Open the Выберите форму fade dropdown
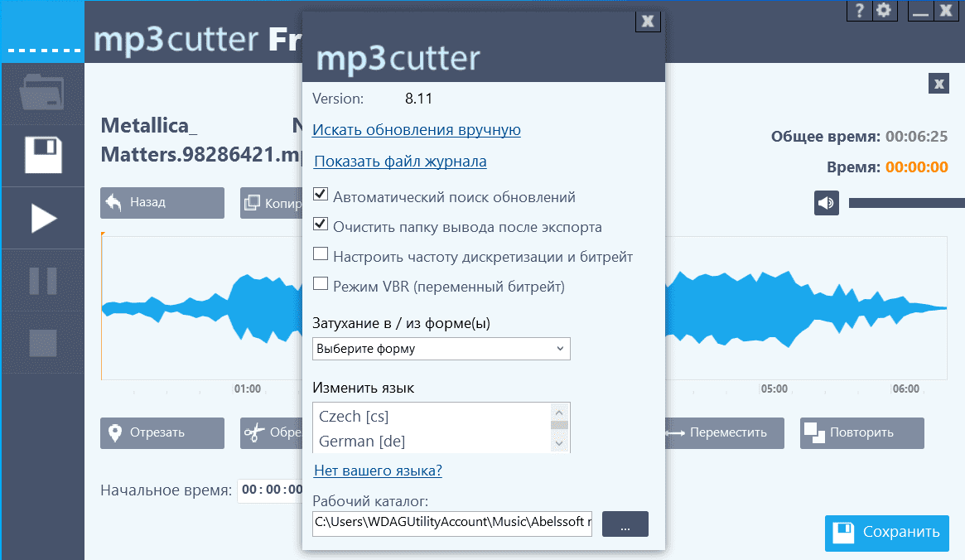The height and width of the screenshot is (560, 965). click(x=441, y=349)
